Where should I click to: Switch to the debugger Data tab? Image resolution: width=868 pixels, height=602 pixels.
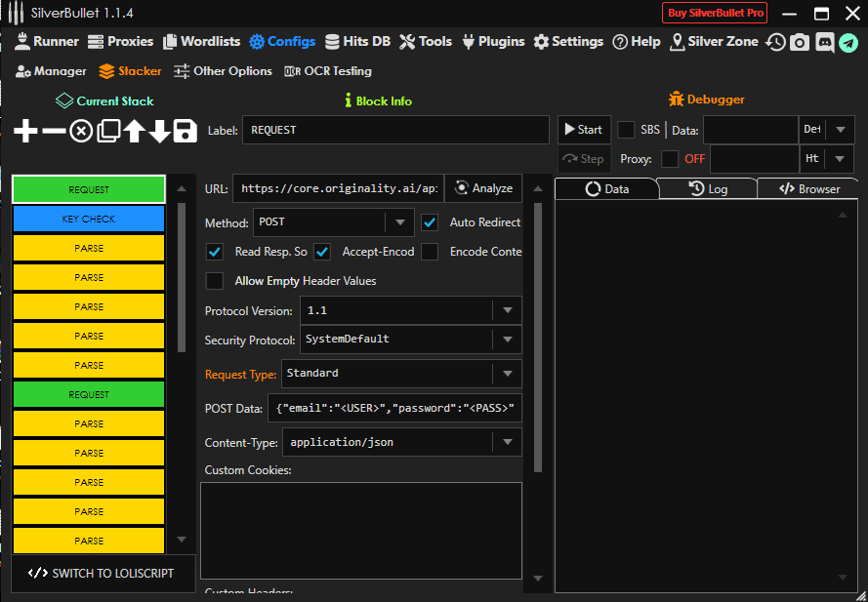click(x=606, y=188)
